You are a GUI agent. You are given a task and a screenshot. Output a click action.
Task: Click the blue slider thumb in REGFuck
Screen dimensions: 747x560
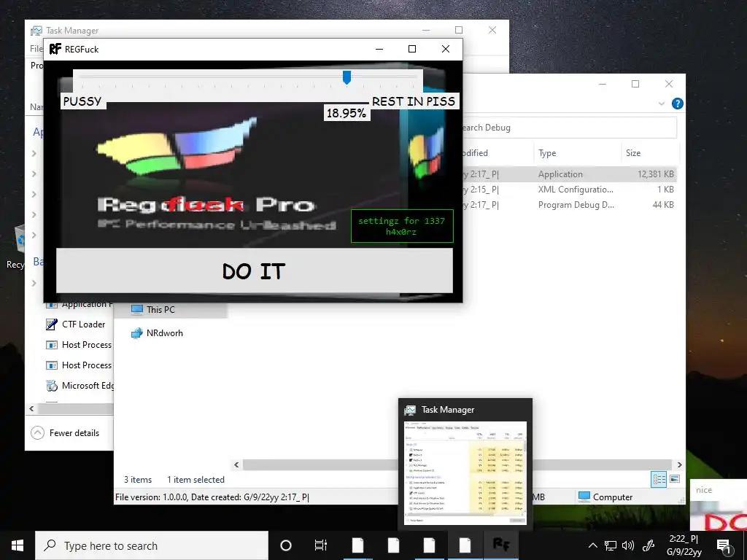(347, 77)
